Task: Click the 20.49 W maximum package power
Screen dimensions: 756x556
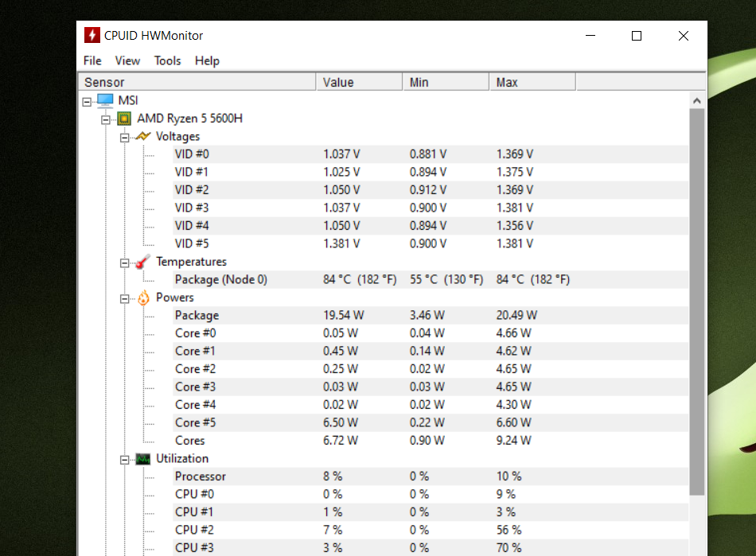Action: (x=516, y=315)
